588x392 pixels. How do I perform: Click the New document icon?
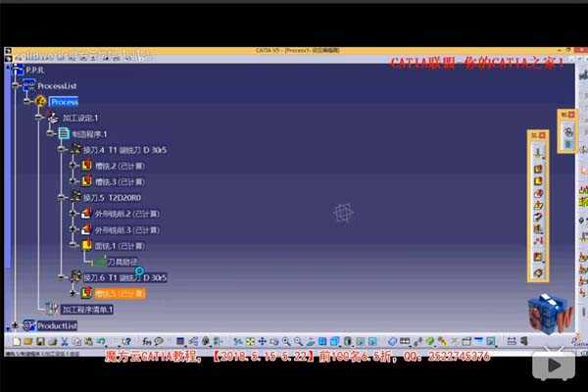(17, 341)
